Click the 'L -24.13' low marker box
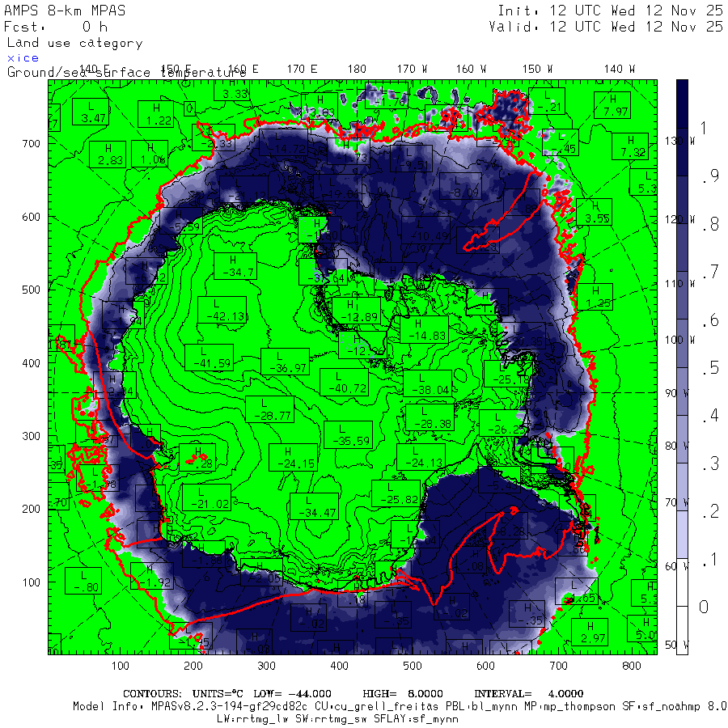728x728 pixels. [x=421, y=457]
